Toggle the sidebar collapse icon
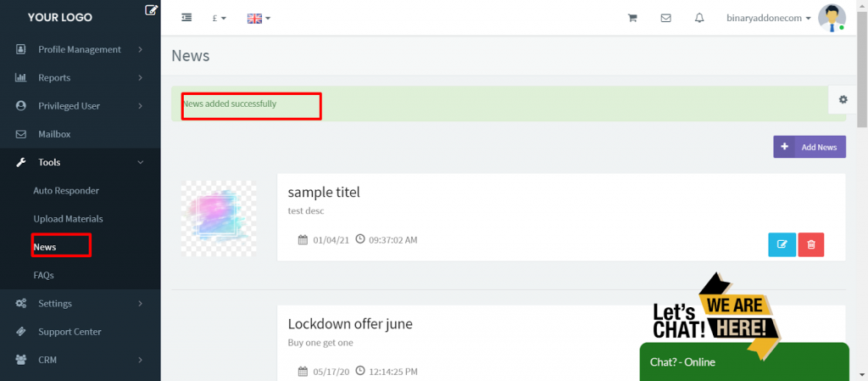This screenshot has width=868, height=381. pyautogui.click(x=186, y=18)
